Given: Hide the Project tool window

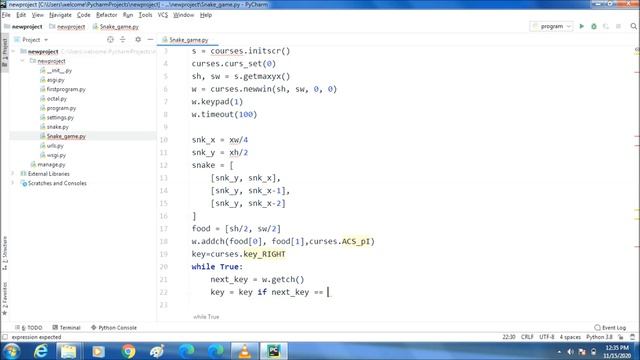Looking at the screenshot, I should click(150, 40).
